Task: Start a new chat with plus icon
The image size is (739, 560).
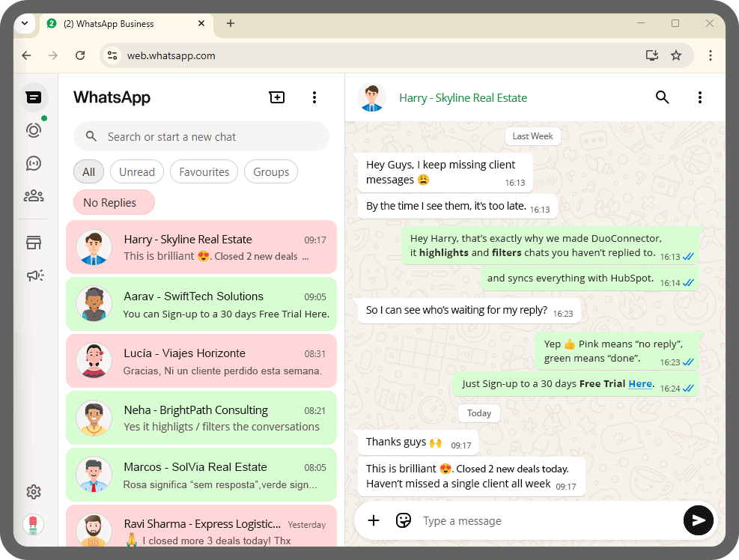Action: (x=277, y=97)
